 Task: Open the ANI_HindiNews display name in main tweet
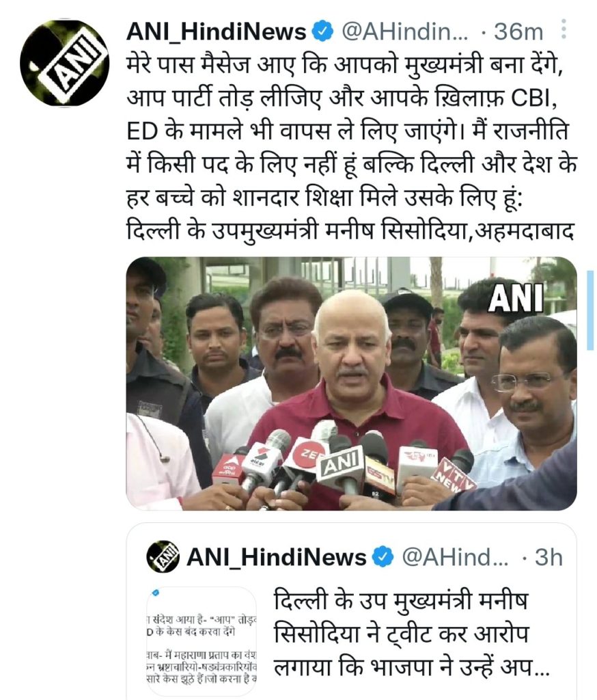click(x=217, y=32)
